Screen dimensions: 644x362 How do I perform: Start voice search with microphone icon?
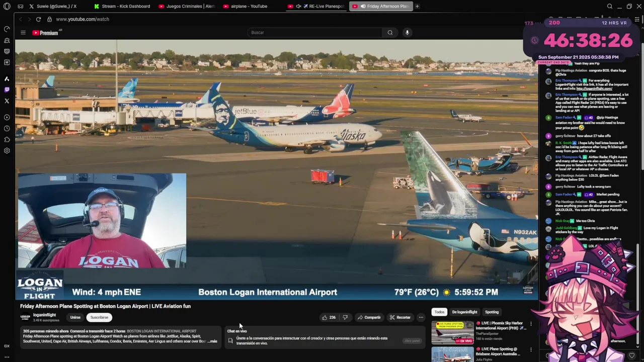point(407,33)
